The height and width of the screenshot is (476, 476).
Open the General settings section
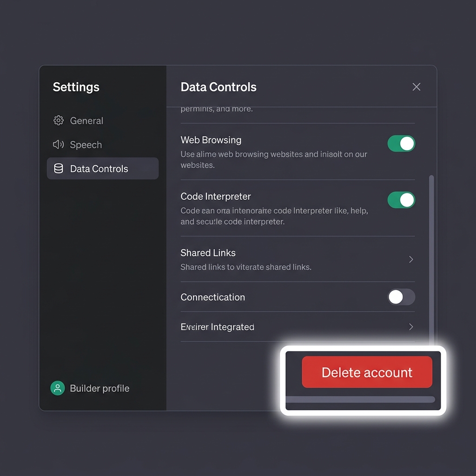point(103,120)
